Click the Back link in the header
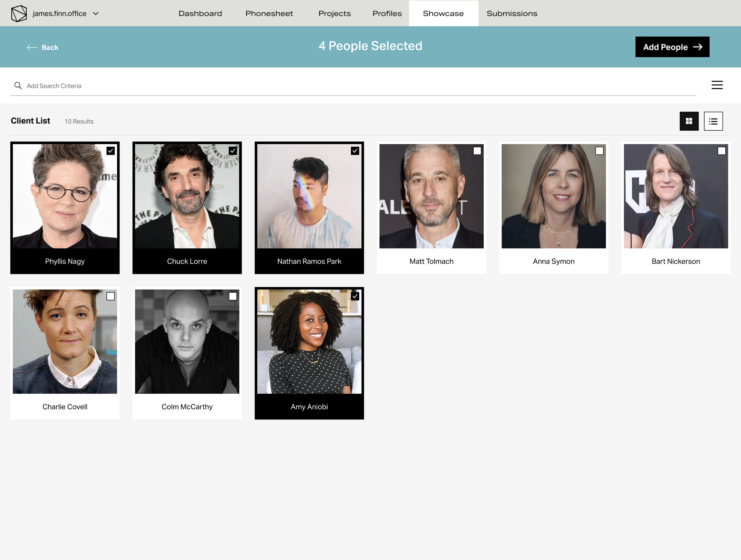Image resolution: width=741 pixels, height=560 pixels. click(50, 47)
